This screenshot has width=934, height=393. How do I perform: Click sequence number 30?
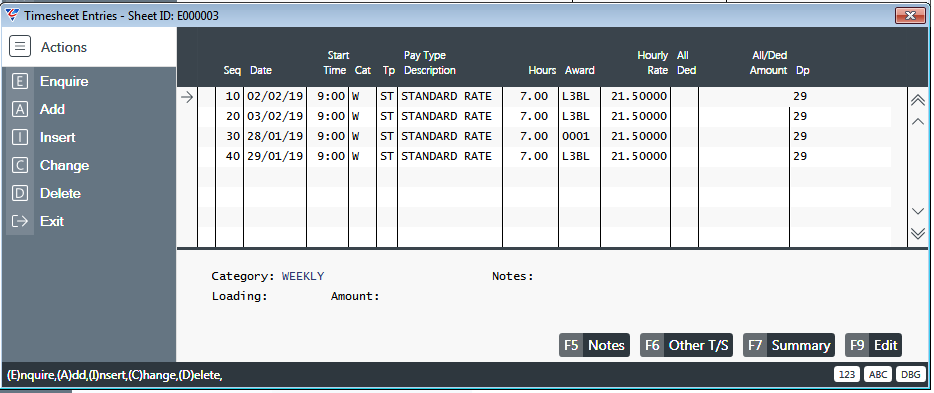233,136
